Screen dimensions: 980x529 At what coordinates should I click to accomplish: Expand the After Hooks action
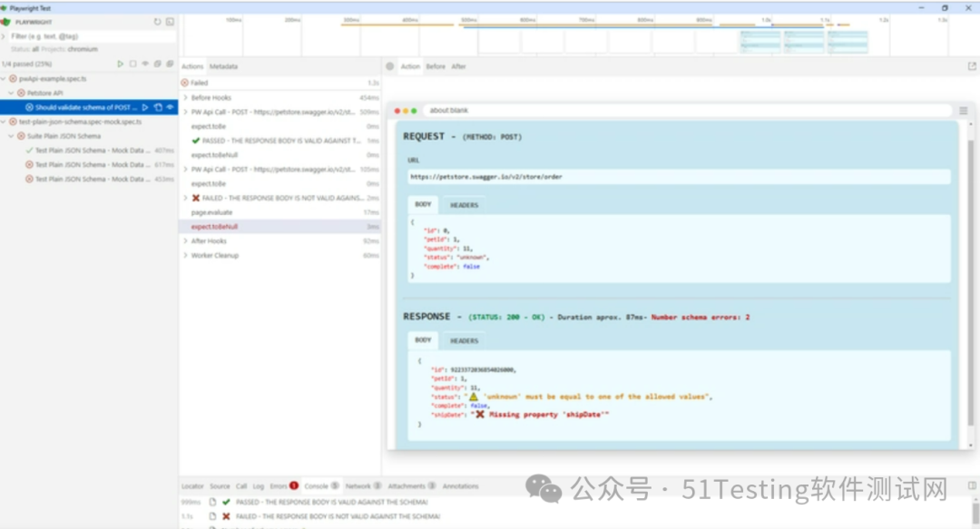click(x=186, y=240)
